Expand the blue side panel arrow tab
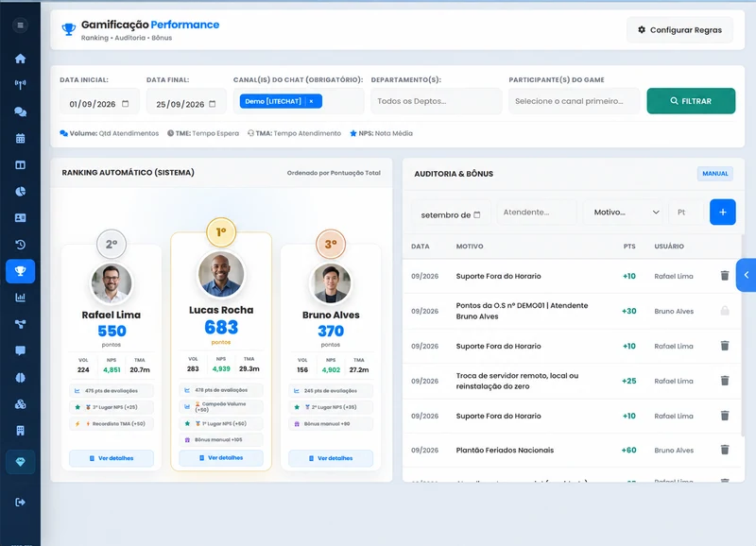 746,275
